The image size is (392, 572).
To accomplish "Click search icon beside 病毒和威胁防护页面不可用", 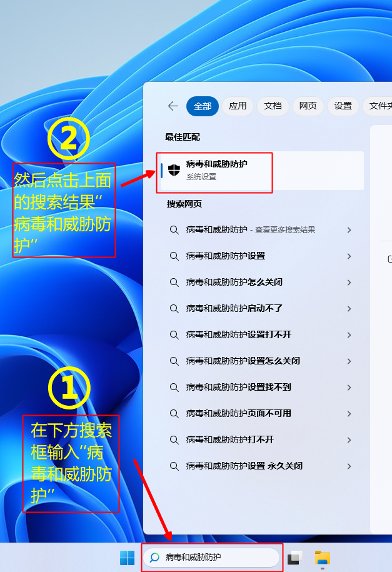I will tap(174, 414).
